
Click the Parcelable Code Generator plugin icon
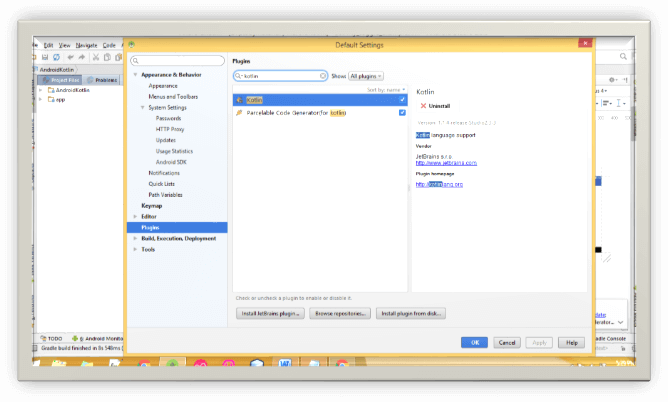tap(239, 113)
